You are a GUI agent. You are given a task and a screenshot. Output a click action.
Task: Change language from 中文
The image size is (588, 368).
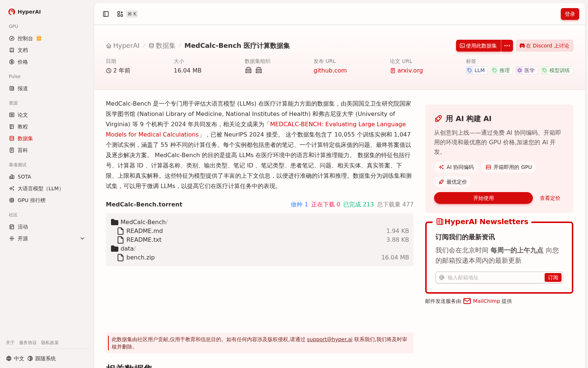click(x=15, y=358)
